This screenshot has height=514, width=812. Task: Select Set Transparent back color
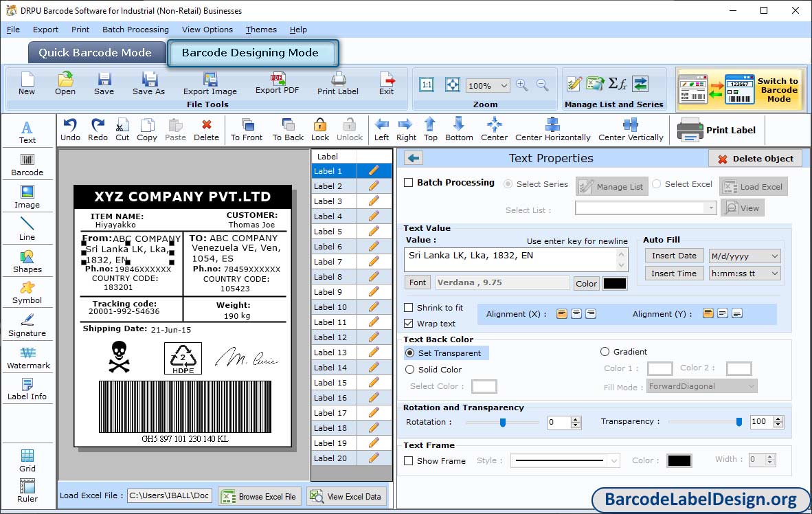tap(410, 353)
